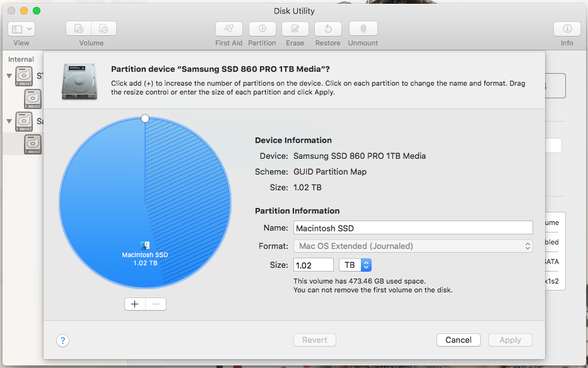Click the hard drive icon in the dialog header
Viewport: 588px width, 368px height.
coord(79,81)
